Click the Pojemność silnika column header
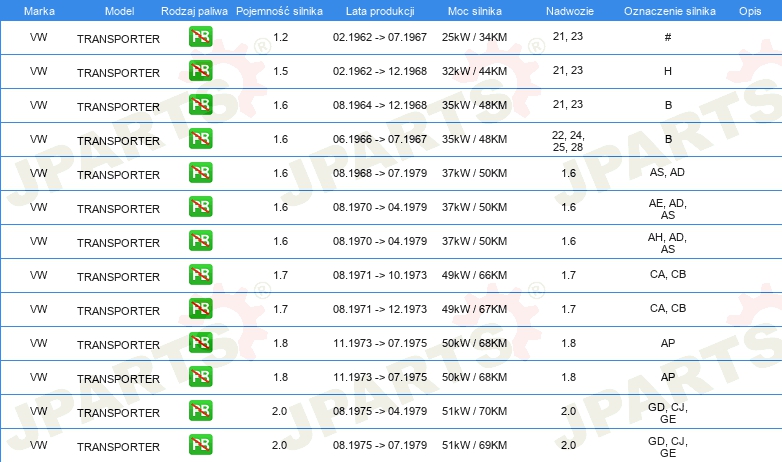The width and height of the screenshot is (782, 462). pos(279,11)
